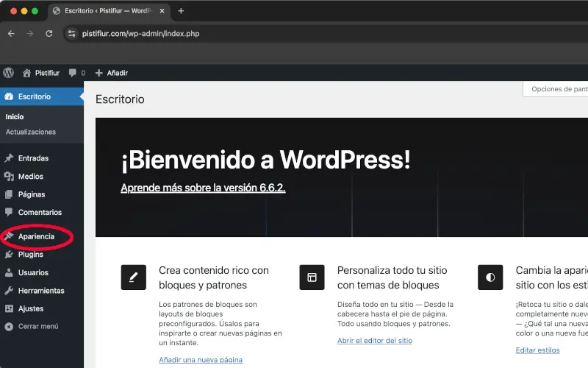Click the browser forward arrow

tap(30, 33)
